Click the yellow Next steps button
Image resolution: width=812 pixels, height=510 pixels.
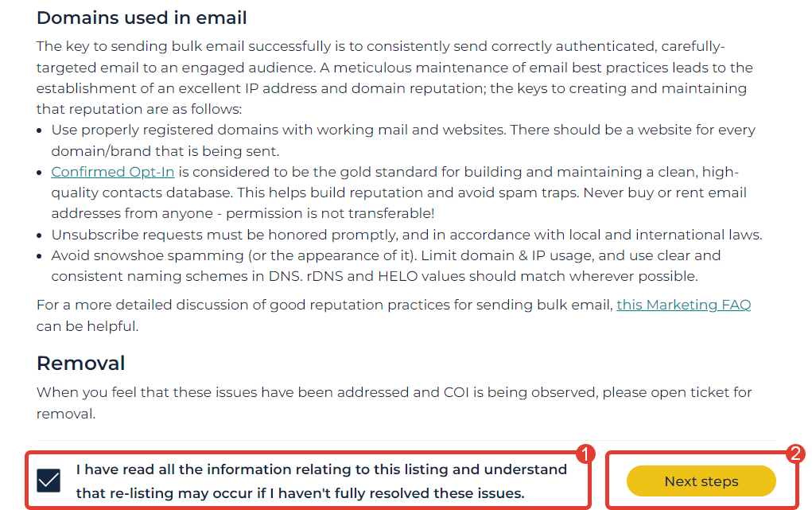[x=701, y=481]
